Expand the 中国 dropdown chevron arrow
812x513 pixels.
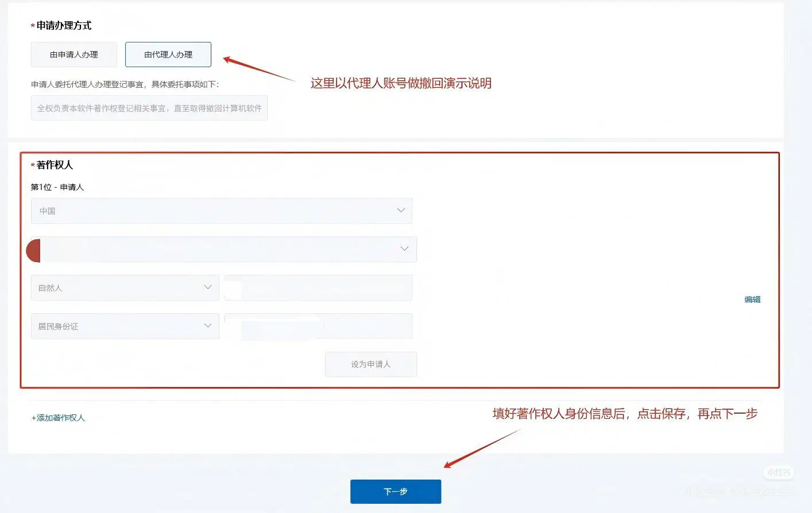pos(401,211)
